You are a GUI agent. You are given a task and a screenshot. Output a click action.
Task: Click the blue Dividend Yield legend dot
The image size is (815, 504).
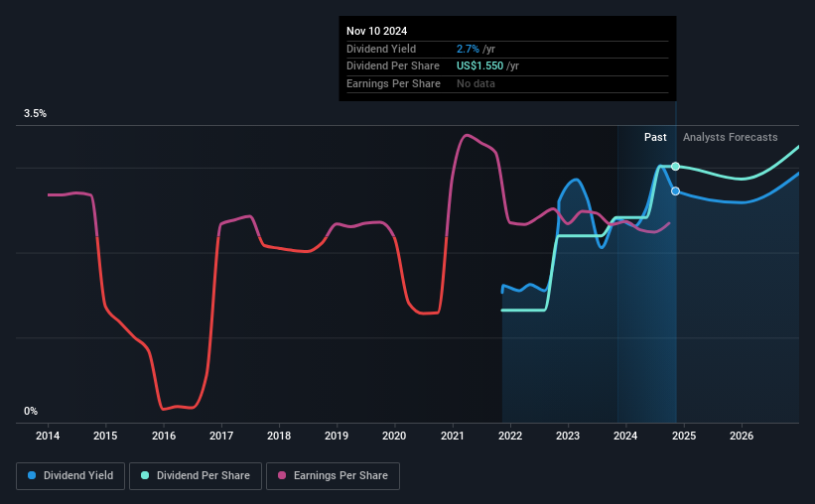point(32,475)
